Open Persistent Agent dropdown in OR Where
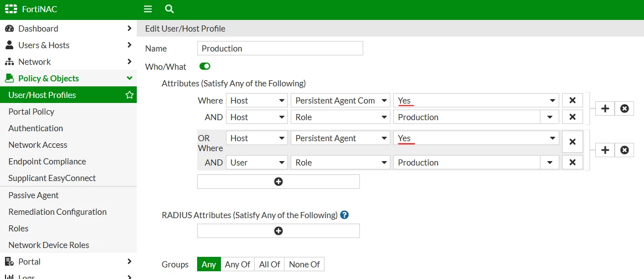Screen dimensions: 644x279 341,138
